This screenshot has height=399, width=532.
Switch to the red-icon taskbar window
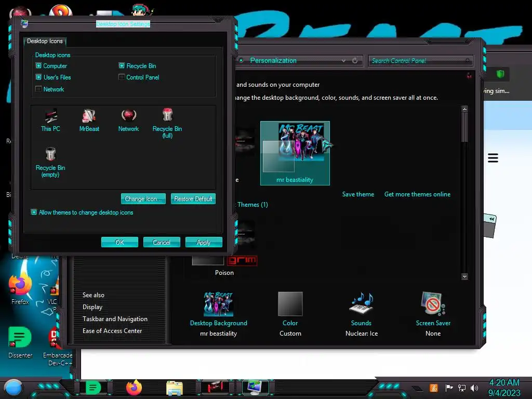click(x=215, y=388)
